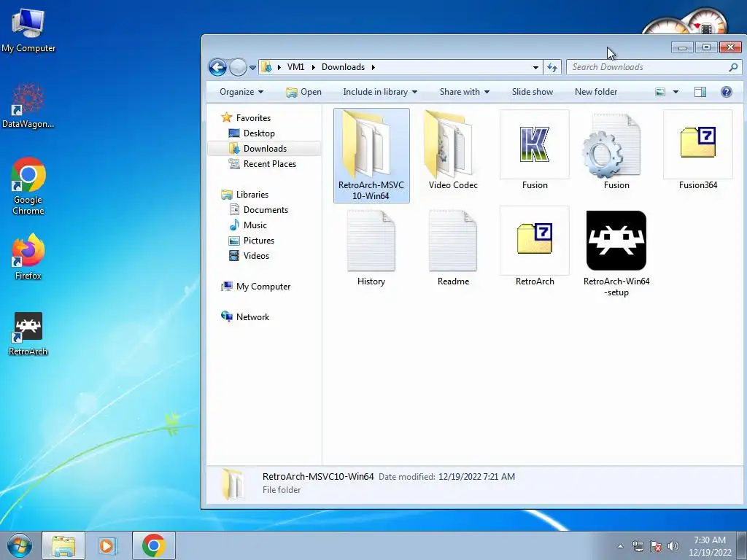Select the Readme text file
This screenshot has height=560, width=747.
453,248
